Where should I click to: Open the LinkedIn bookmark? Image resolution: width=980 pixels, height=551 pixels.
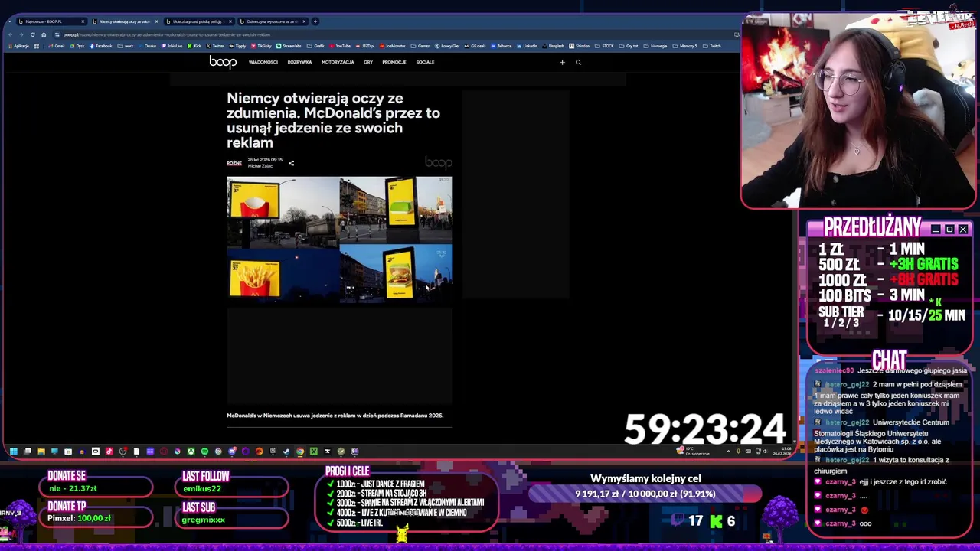click(527, 46)
